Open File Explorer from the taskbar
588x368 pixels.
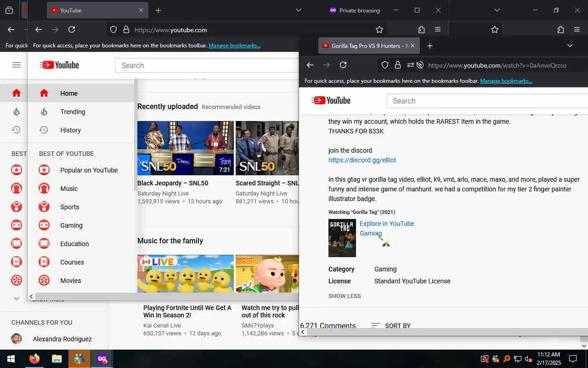pyautogui.click(x=57, y=359)
